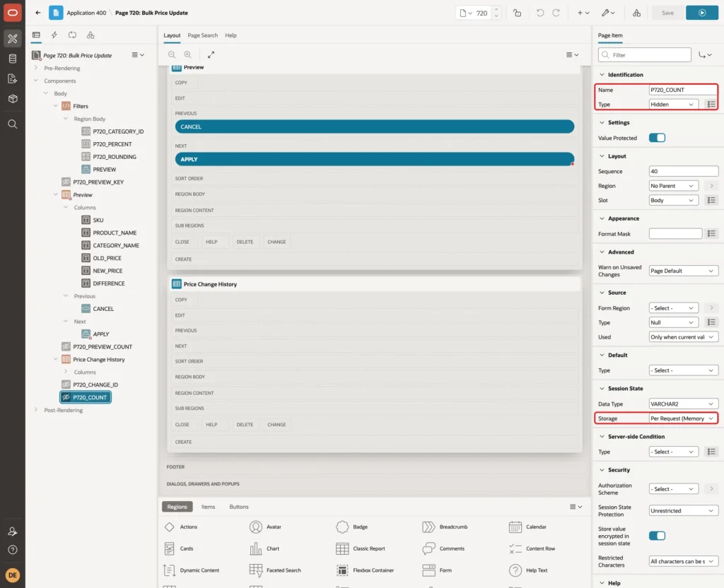The image size is (724, 588).
Task: Switch to the Dynamic Actions lightning tab
Action: coord(54,35)
